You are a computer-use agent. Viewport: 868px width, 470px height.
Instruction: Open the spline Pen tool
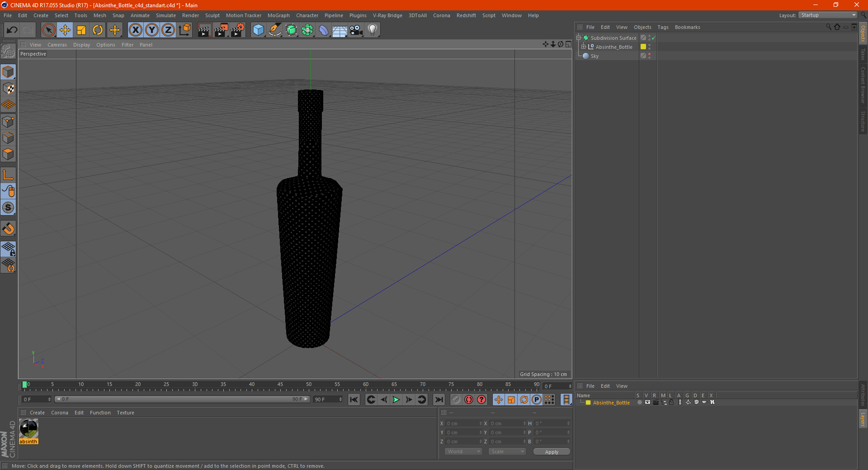coord(275,30)
